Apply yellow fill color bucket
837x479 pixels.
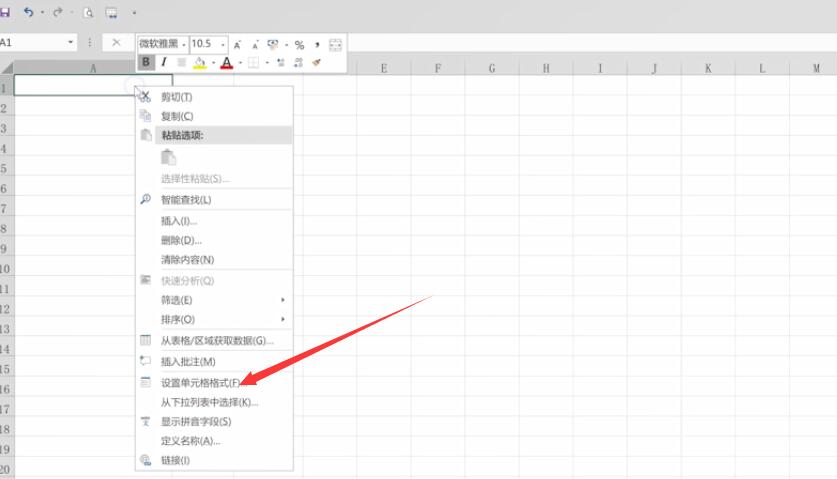(x=200, y=63)
